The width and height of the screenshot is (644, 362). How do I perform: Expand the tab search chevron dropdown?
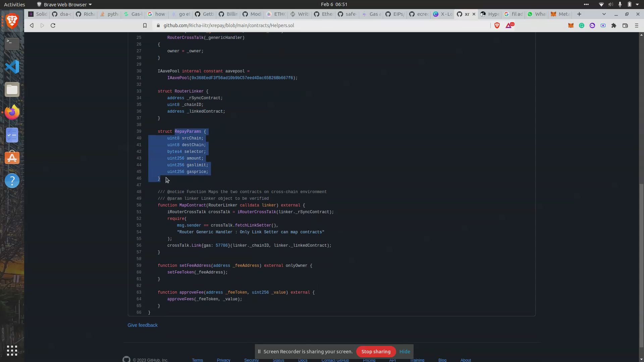(604, 14)
